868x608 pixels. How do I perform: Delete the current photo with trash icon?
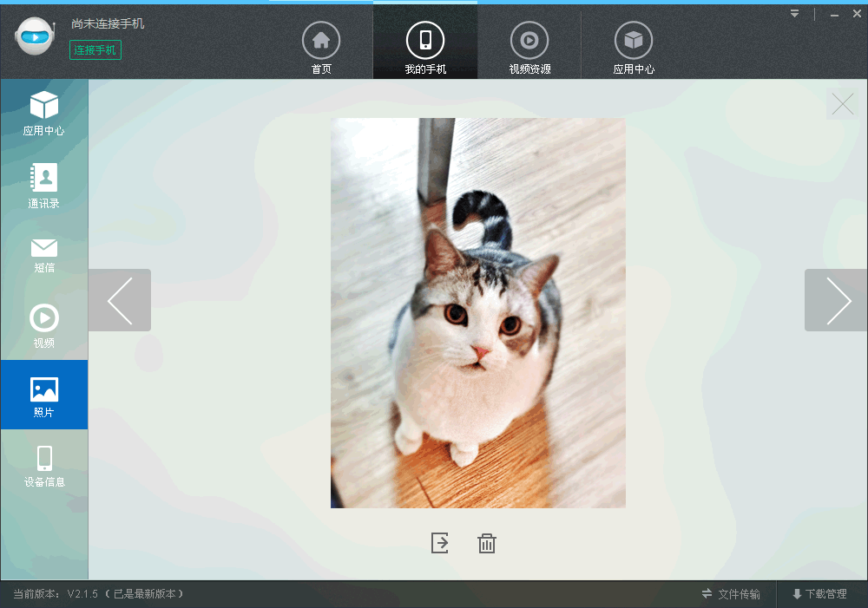tap(487, 544)
